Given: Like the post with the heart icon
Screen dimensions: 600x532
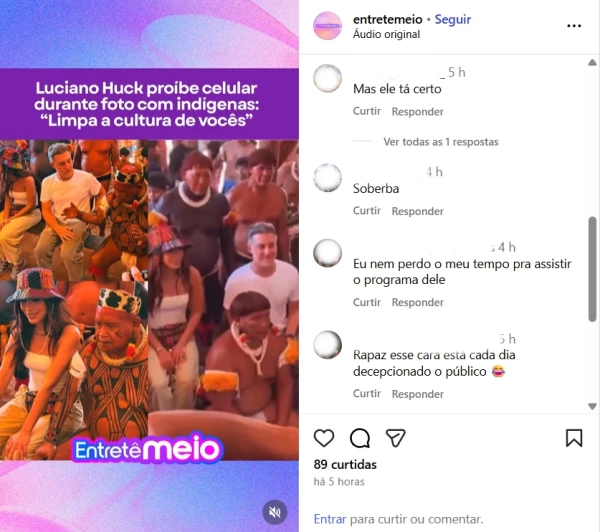Looking at the screenshot, I should 324,438.
